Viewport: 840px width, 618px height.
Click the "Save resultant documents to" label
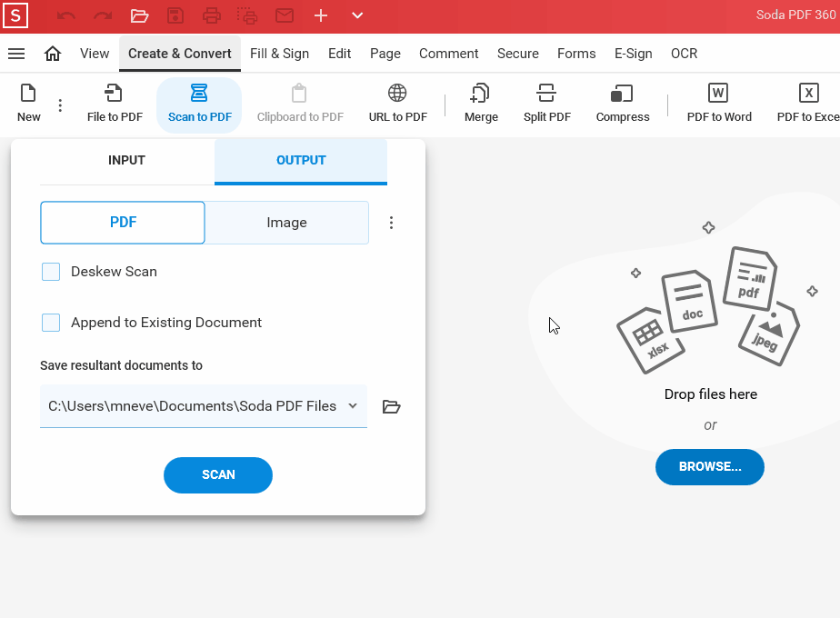point(121,365)
